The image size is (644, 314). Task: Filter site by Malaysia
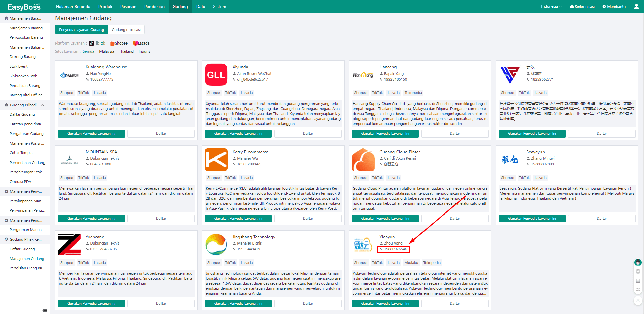point(107,51)
